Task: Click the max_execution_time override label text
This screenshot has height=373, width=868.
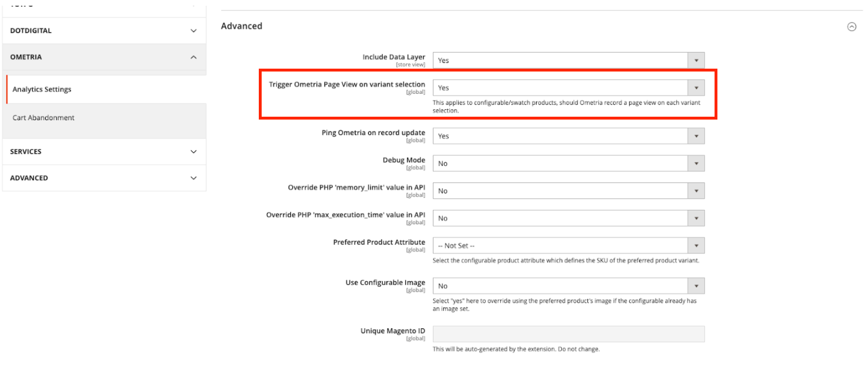Action: tap(346, 215)
